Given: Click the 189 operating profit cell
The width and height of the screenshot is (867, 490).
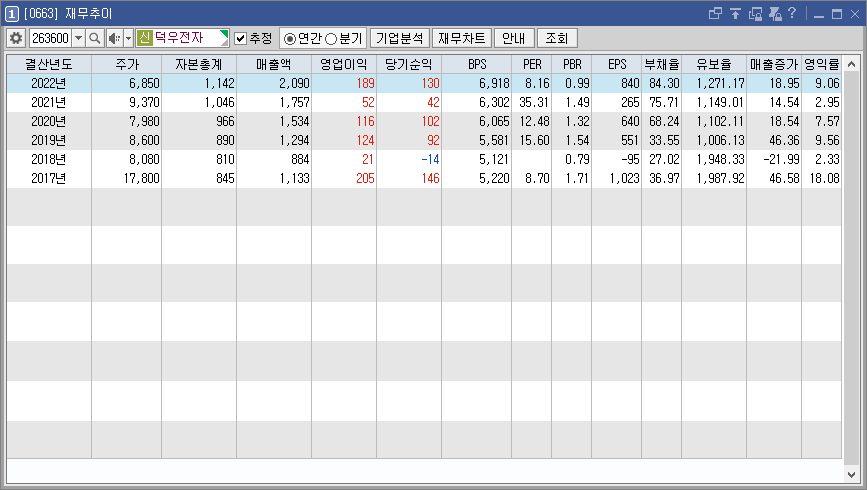Looking at the screenshot, I should pos(344,84).
